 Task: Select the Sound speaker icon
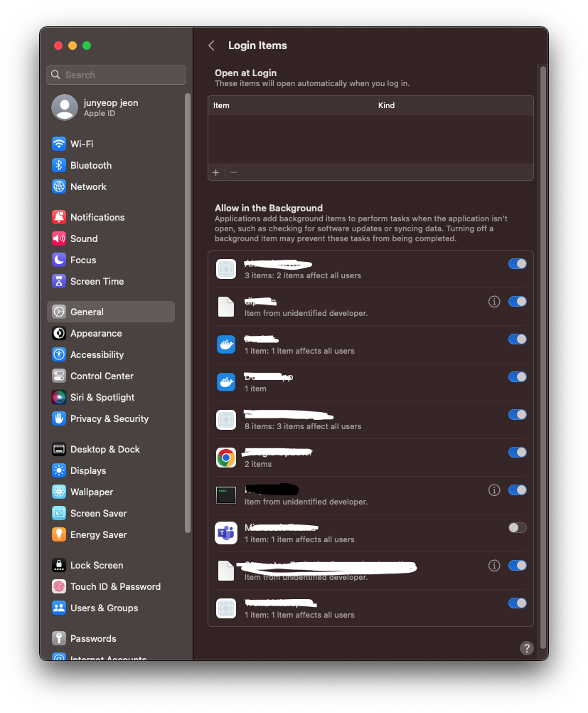coord(59,238)
